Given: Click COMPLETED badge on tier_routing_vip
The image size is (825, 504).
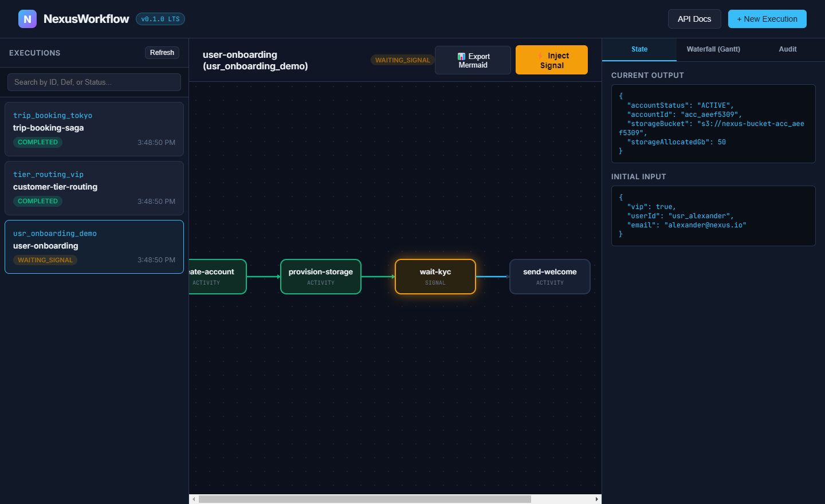Looking at the screenshot, I should tap(38, 201).
